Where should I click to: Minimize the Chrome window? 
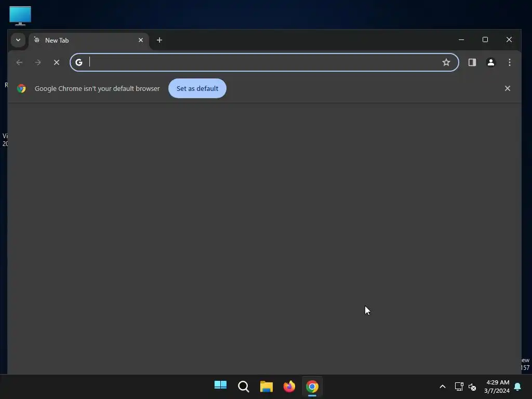(x=461, y=39)
